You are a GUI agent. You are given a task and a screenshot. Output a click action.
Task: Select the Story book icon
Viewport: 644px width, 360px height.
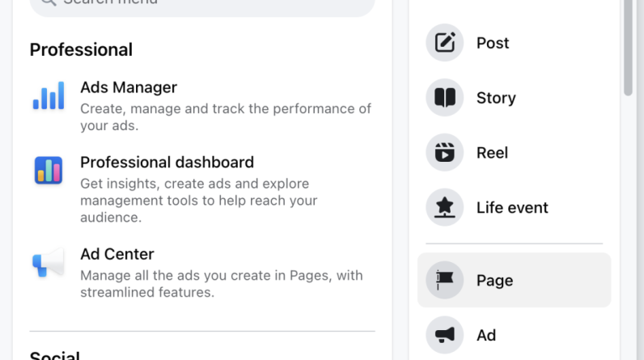pos(445,98)
